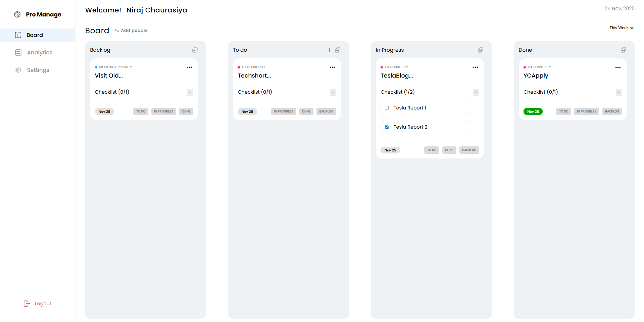Image resolution: width=644 pixels, height=322 pixels.
Task: Move the TeslaBlog card to BACKLOG
Action: pos(469,150)
